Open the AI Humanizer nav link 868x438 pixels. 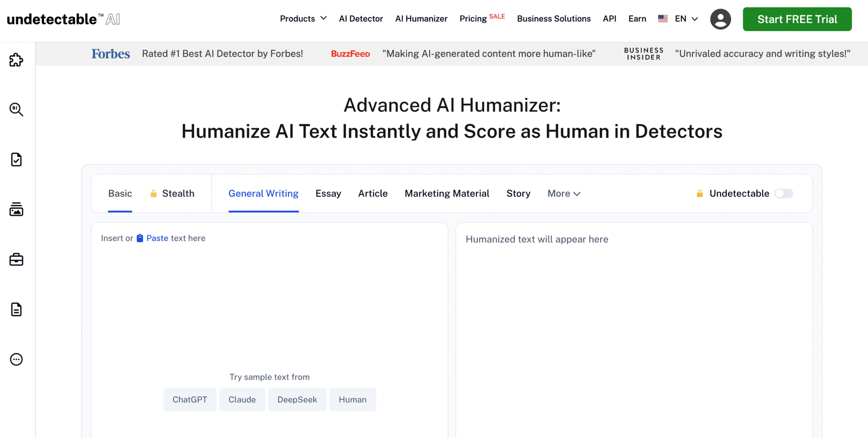[422, 18]
